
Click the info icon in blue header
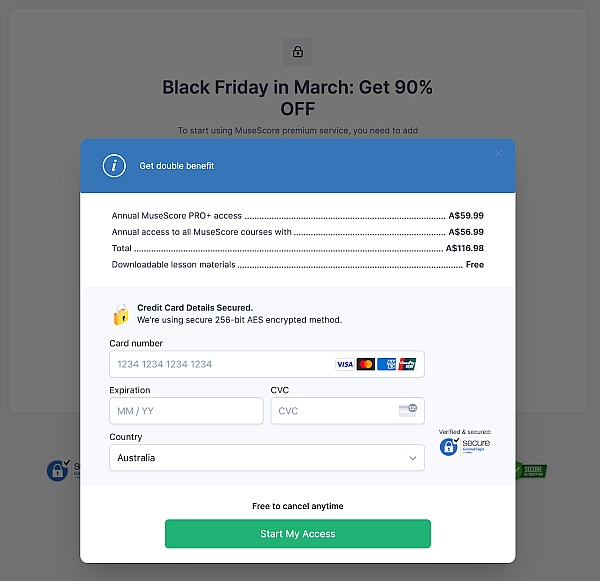[114, 166]
